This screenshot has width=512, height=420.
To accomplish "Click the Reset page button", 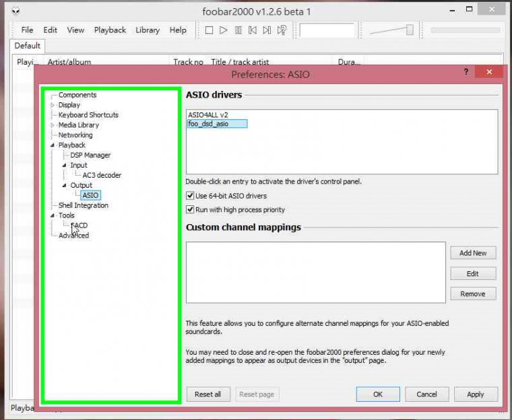I will 257,394.
